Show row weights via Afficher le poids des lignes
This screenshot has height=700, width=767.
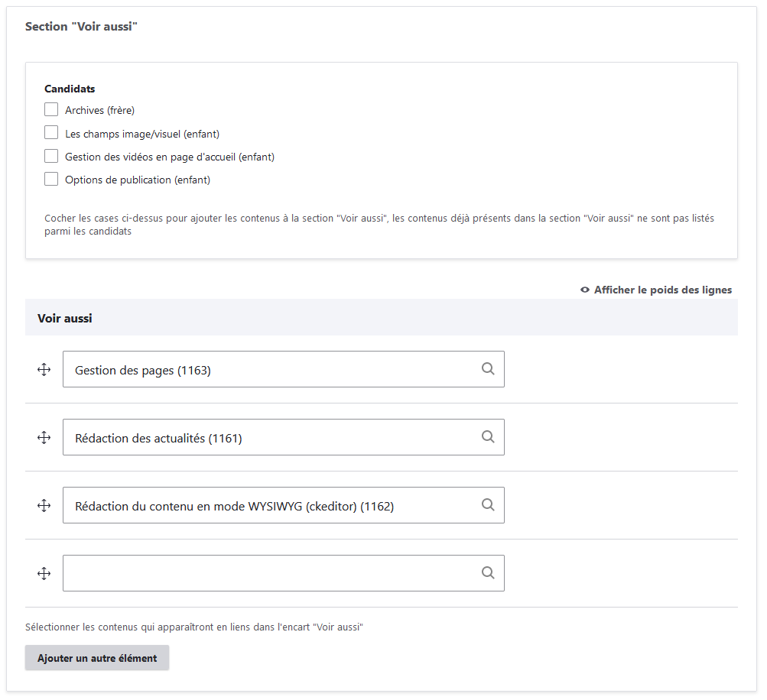pos(656,290)
